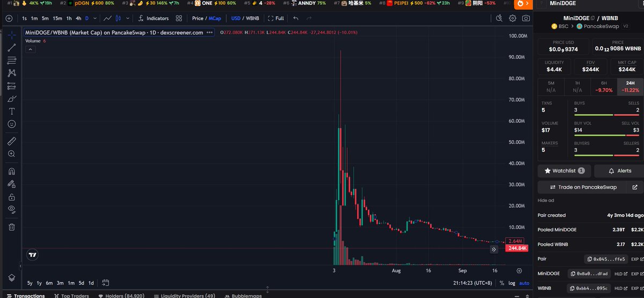Undo the last chart action
Viewport: 644px width, 298px height.
(x=296, y=18)
